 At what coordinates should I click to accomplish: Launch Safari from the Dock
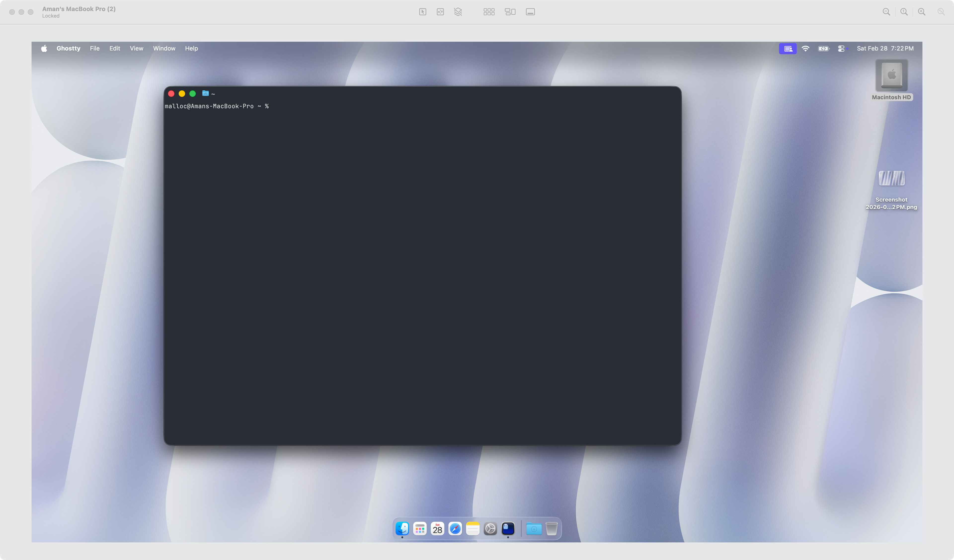point(455,528)
